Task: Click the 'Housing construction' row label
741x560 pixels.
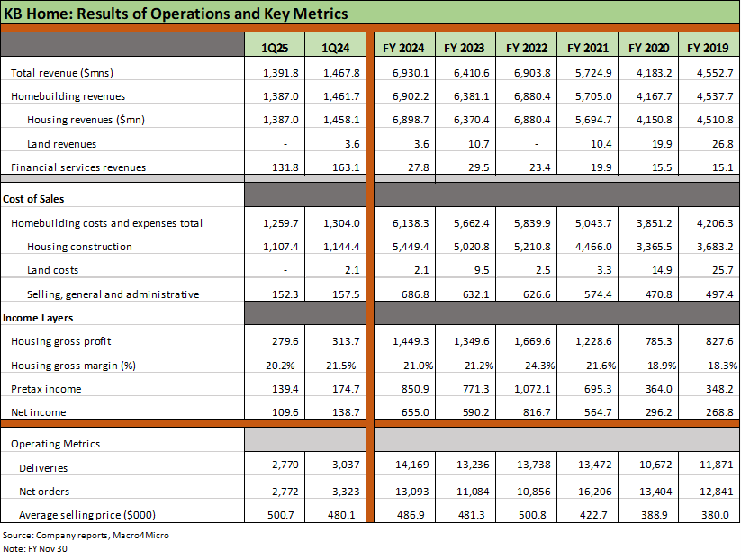Action: (79, 247)
